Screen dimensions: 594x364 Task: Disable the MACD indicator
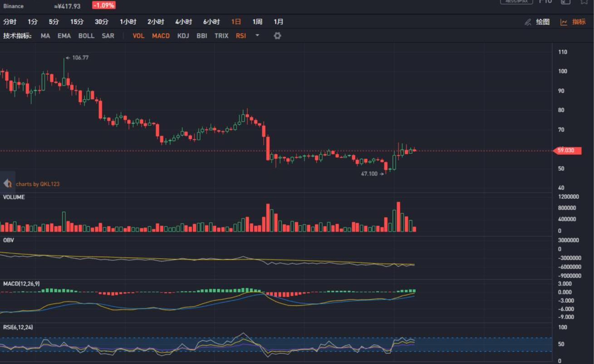161,35
